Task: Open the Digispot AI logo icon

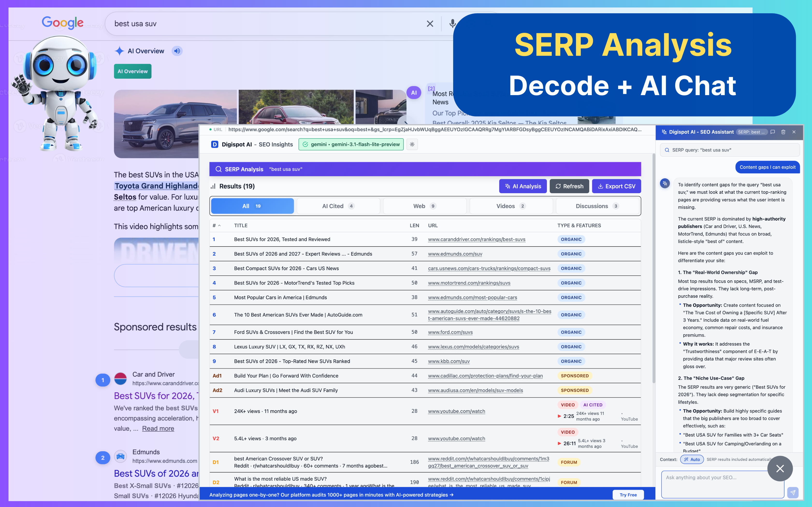Action: point(214,144)
